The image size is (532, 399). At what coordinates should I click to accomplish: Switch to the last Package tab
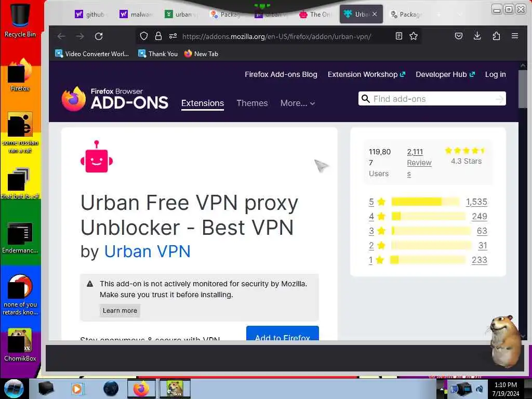[405, 14]
